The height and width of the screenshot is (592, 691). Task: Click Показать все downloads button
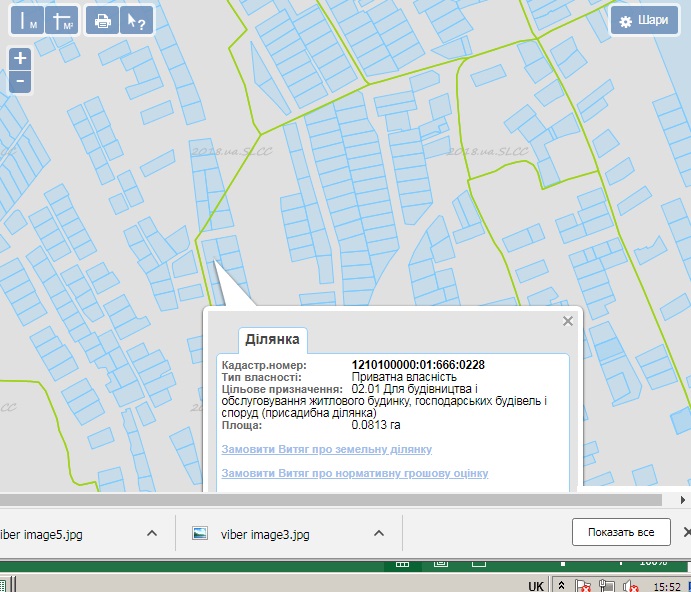point(620,532)
